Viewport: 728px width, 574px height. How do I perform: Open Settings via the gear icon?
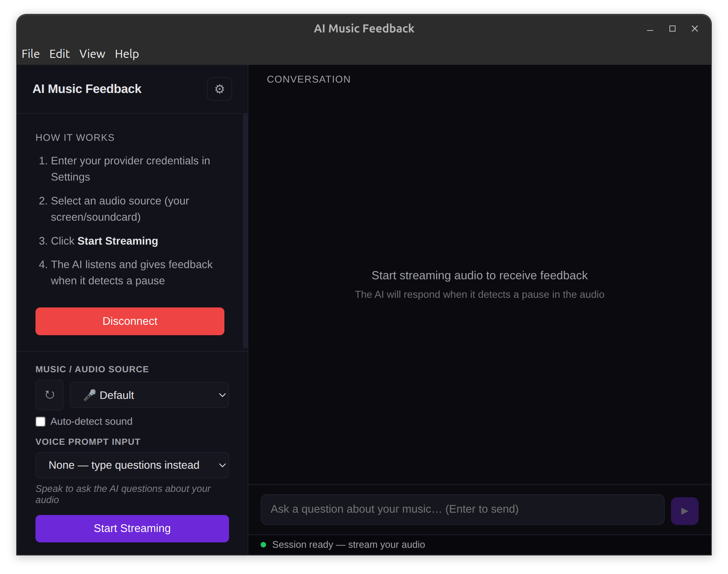coord(219,89)
